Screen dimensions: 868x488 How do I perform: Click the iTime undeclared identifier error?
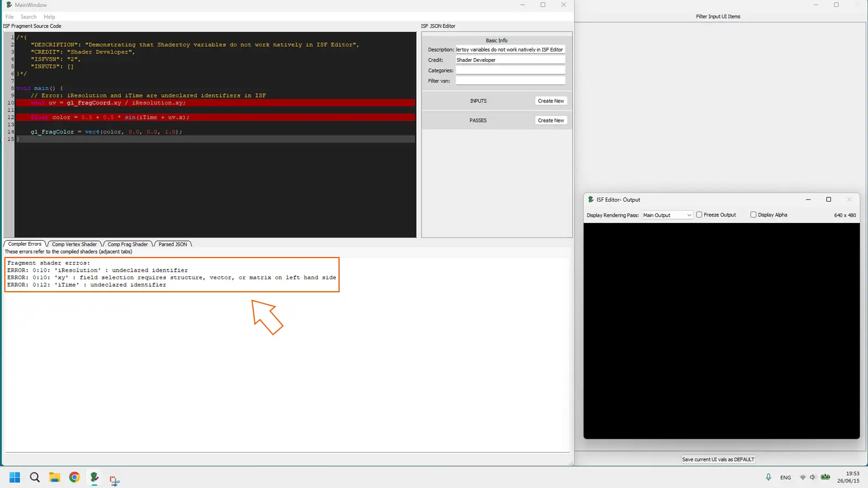[x=87, y=285]
